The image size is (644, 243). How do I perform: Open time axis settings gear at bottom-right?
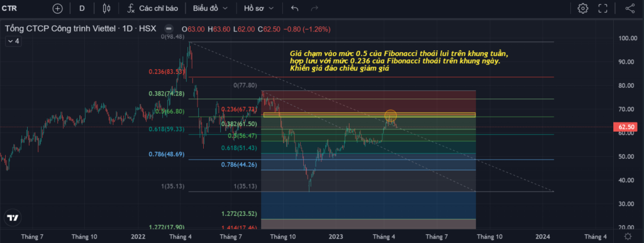point(628,237)
